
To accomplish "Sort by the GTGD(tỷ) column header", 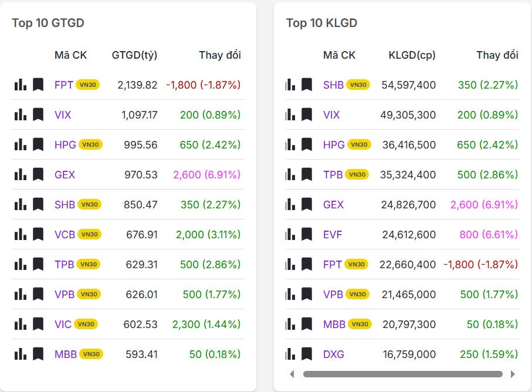I will click(134, 55).
